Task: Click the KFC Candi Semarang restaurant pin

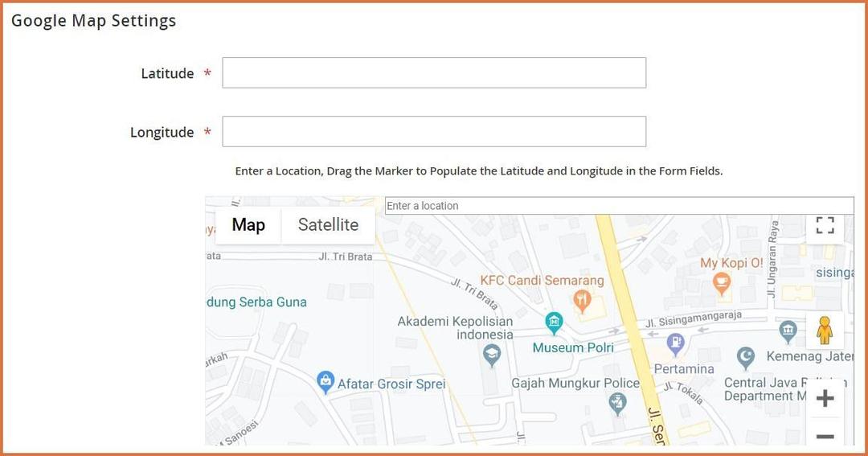Action: [x=582, y=302]
